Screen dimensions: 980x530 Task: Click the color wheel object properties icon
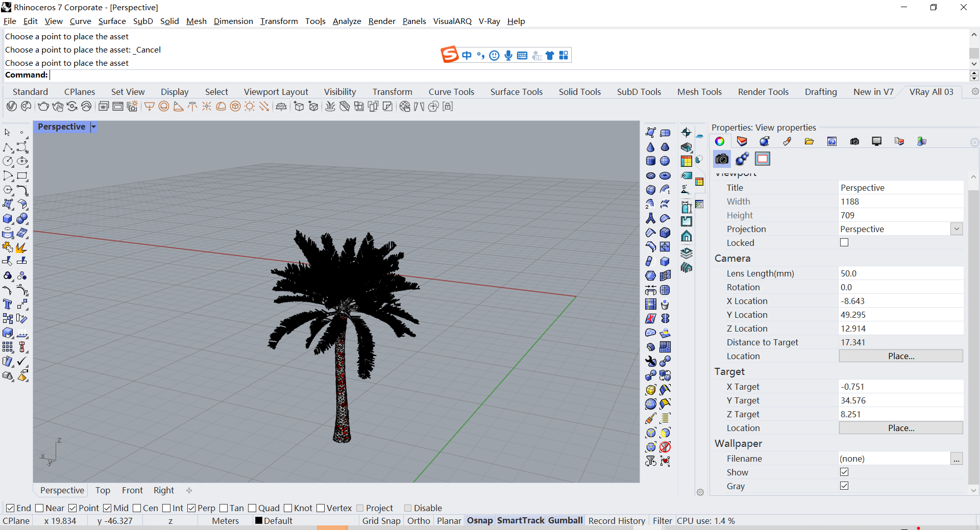(x=720, y=141)
